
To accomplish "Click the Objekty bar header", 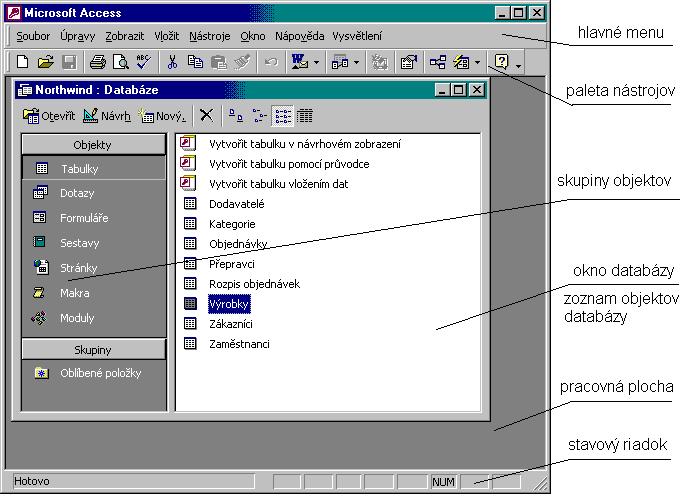I will click(94, 145).
